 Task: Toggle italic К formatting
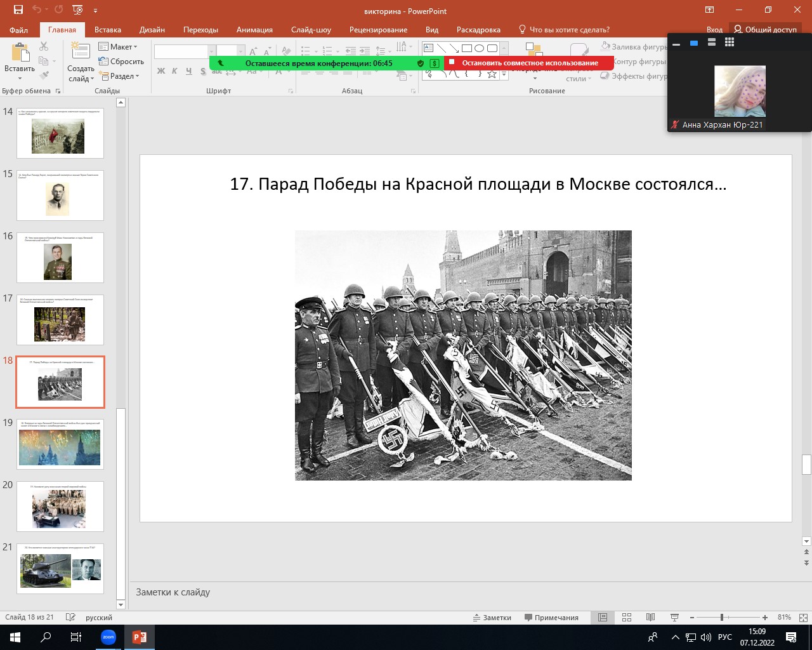point(175,71)
